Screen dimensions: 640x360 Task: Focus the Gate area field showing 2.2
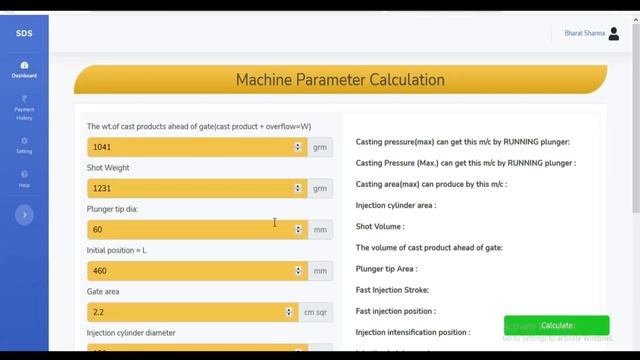click(193, 312)
